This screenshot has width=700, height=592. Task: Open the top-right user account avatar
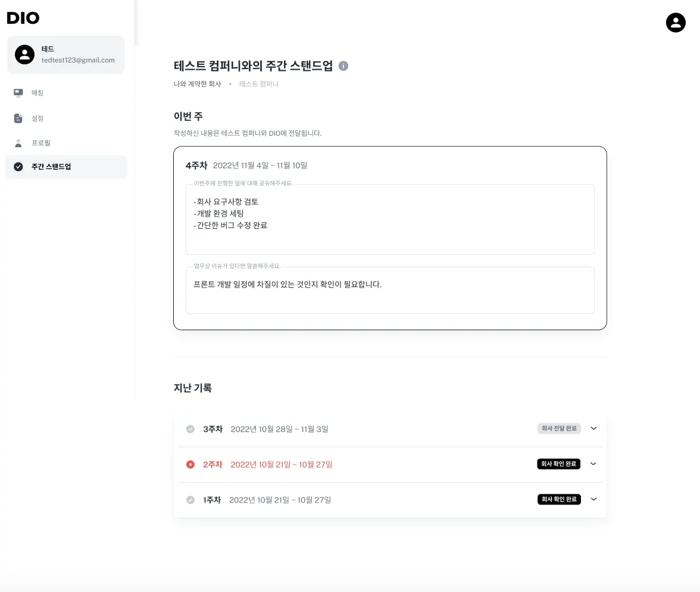676,23
